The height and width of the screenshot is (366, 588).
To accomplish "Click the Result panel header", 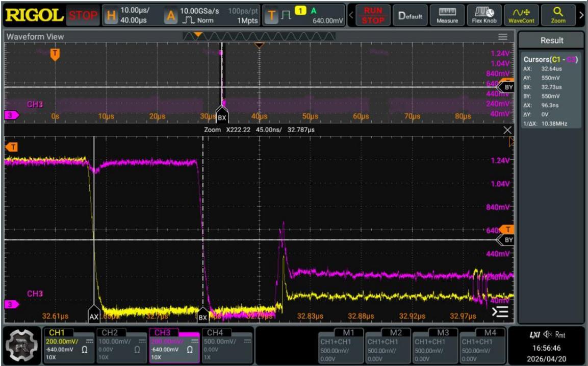I will [x=552, y=40].
